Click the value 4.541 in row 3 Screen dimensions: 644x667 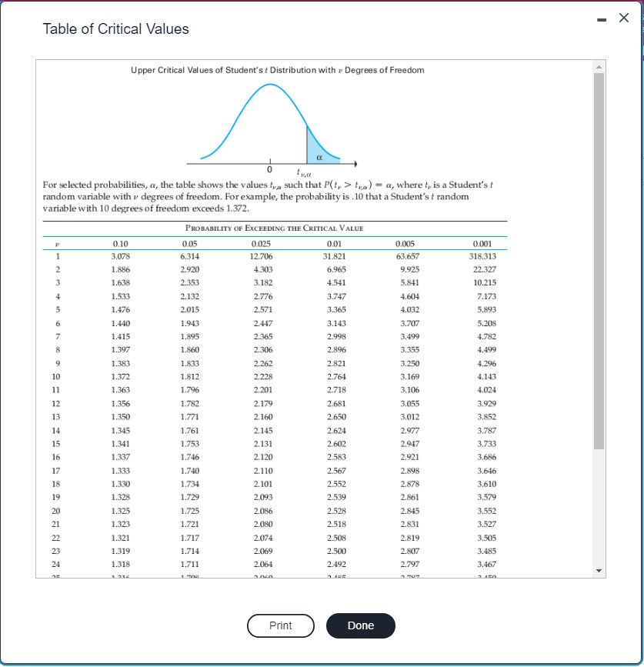336,282
